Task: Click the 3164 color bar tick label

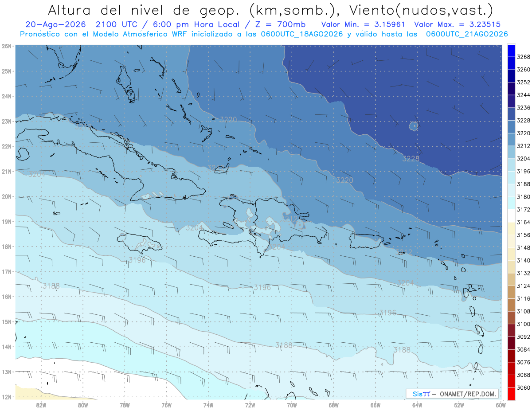Action: coord(524,222)
